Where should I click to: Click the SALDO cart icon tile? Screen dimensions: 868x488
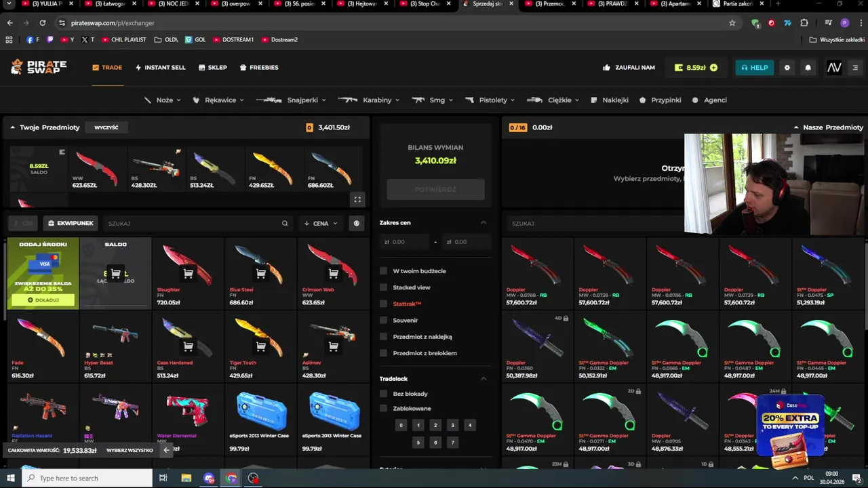click(x=115, y=274)
